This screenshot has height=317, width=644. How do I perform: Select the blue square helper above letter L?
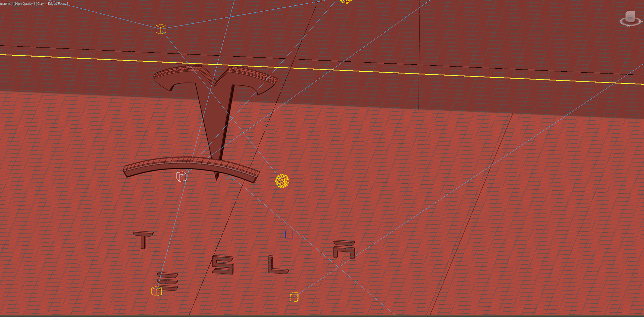[x=289, y=234]
